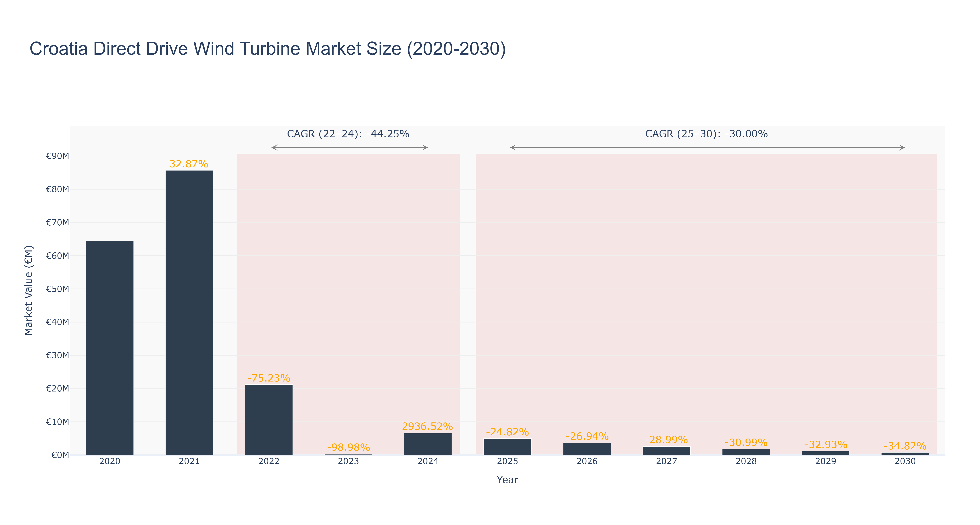This screenshot has height=525, width=980.
Task: Click the €50M y-axis tick label
Action: pyautogui.click(x=57, y=289)
